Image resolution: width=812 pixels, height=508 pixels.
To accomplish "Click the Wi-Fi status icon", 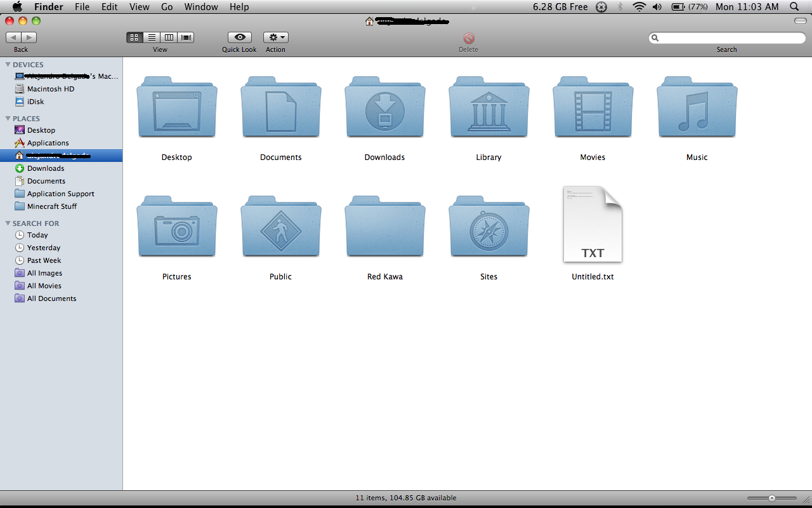I will coord(639,6).
